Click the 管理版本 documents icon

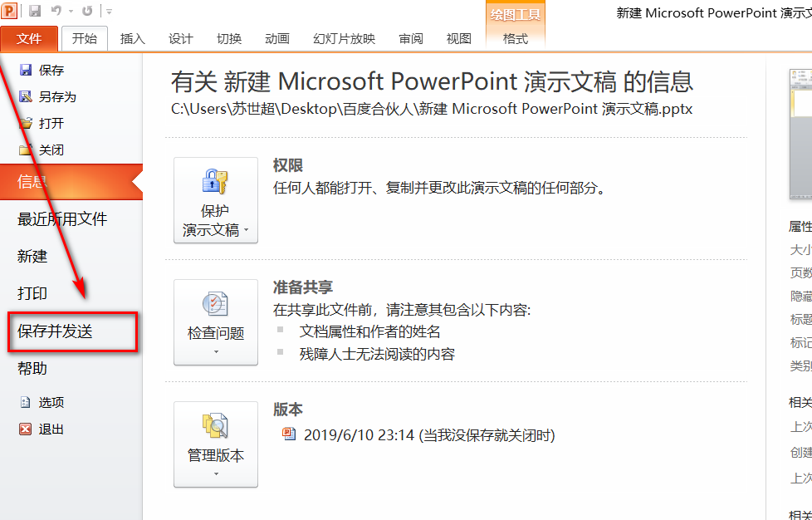pos(215,426)
